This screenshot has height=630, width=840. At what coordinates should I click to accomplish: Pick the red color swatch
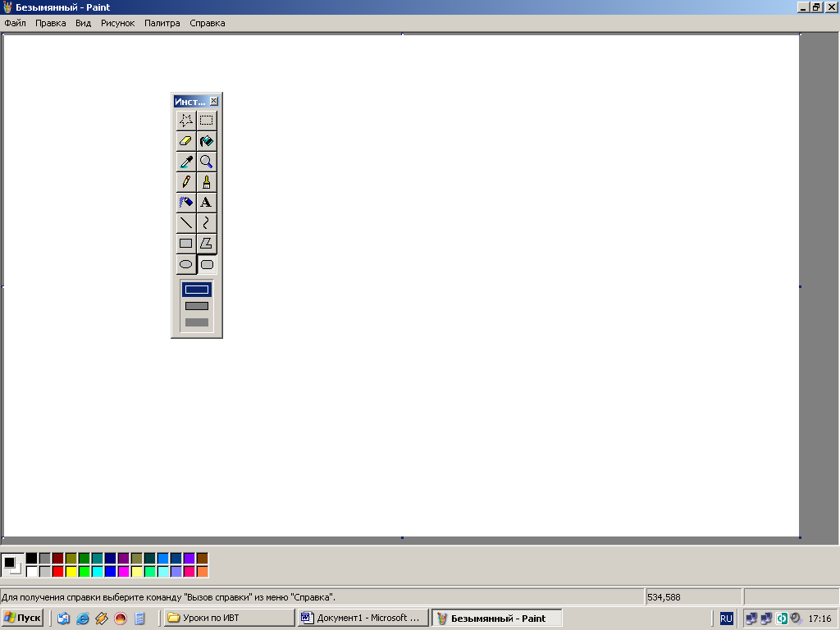(57, 571)
